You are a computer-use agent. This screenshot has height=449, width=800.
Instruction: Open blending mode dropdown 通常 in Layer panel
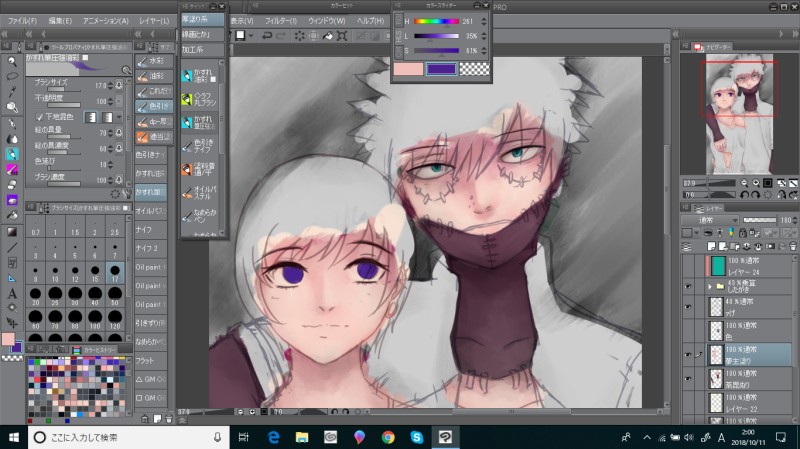pos(710,220)
